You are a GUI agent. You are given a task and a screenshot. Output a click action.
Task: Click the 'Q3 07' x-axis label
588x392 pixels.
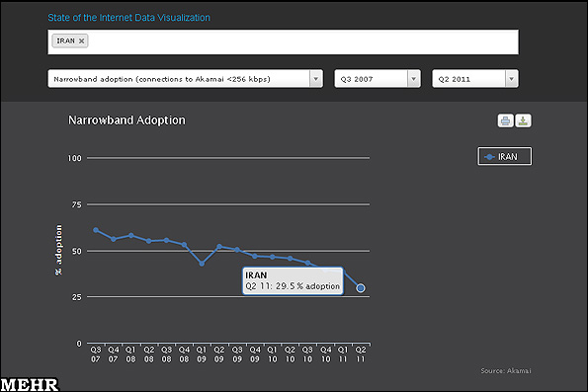96,354
